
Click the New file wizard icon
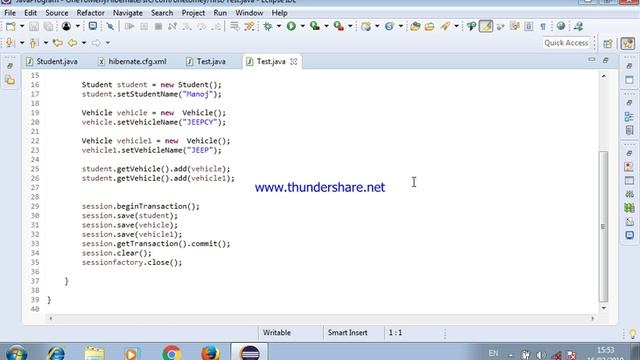coord(11,27)
